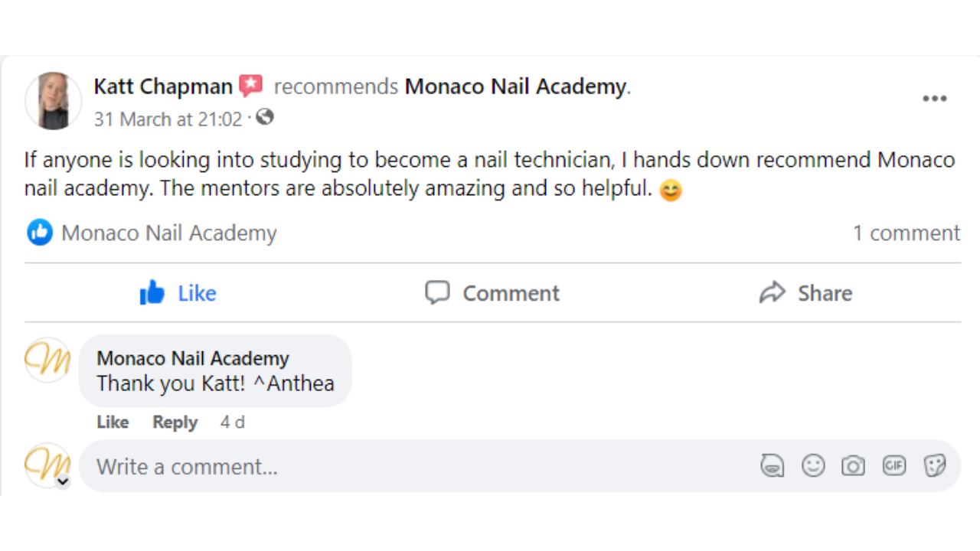
Task: Like the Monaco Nail Academy comment
Action: coord(113,422)
